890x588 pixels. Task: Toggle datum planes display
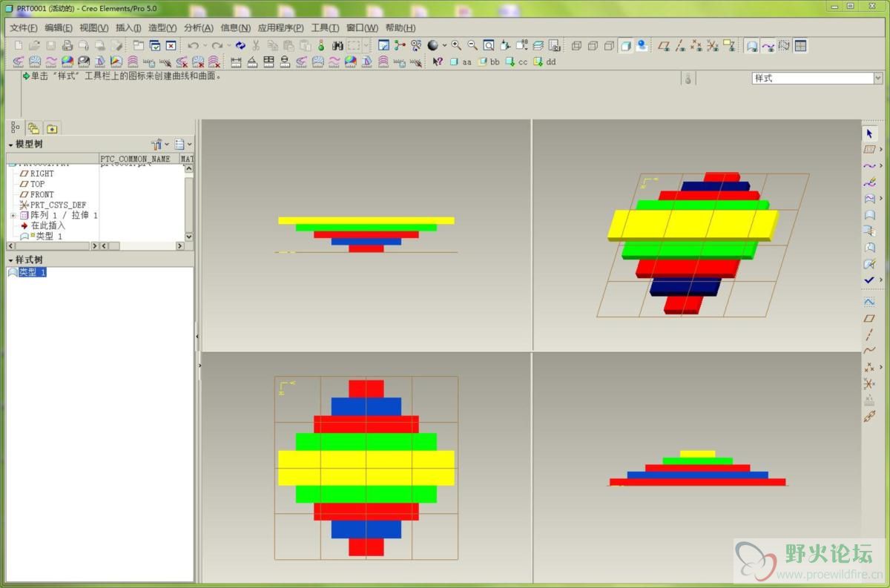click(x=665, y=45)
